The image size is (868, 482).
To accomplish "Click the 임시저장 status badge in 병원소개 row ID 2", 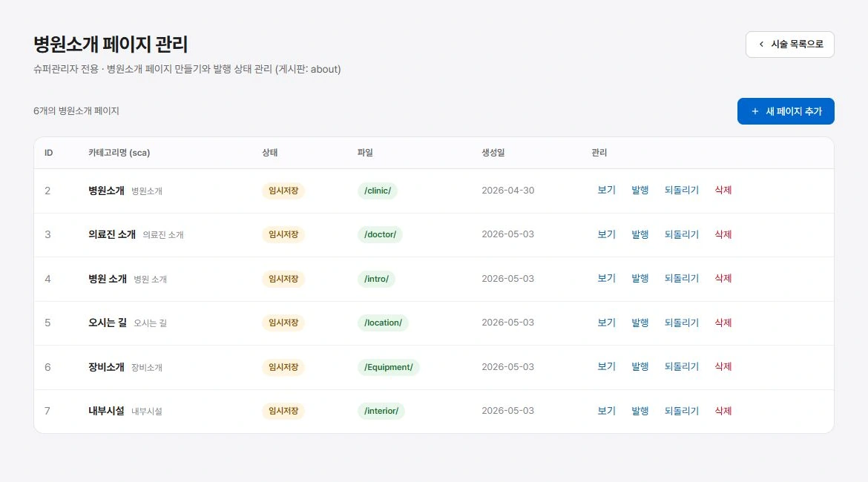I will 283,191.
